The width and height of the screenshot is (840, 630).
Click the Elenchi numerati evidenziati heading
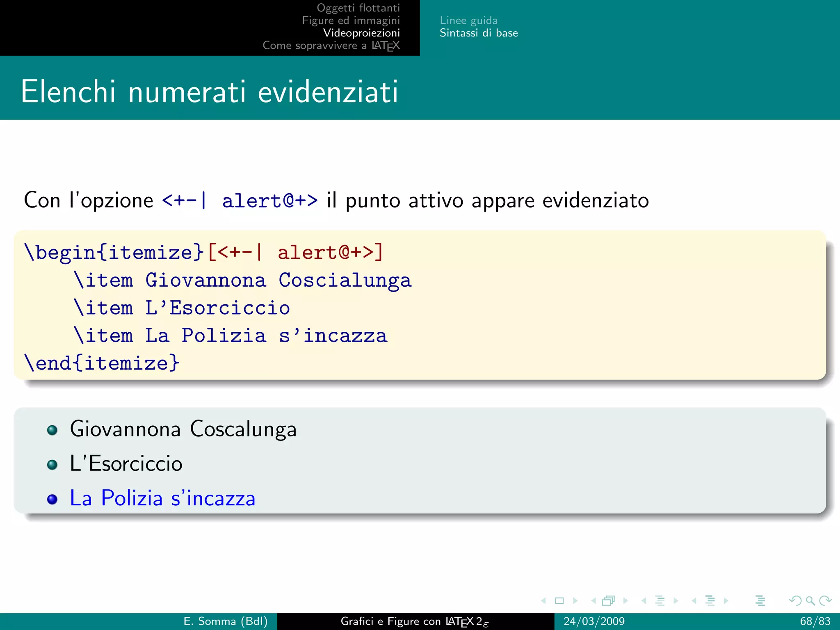(x=210, y=91)
